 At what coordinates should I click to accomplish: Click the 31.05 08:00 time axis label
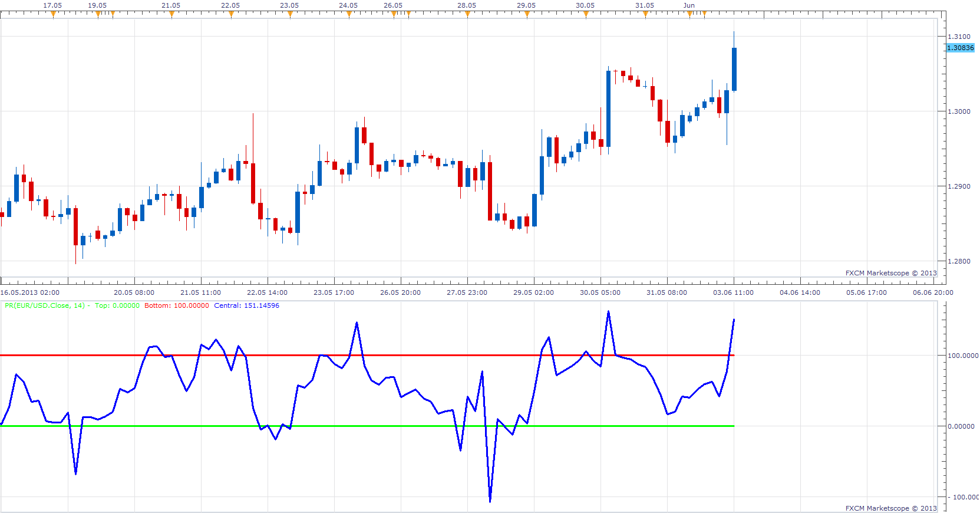(x=666, y=292)
